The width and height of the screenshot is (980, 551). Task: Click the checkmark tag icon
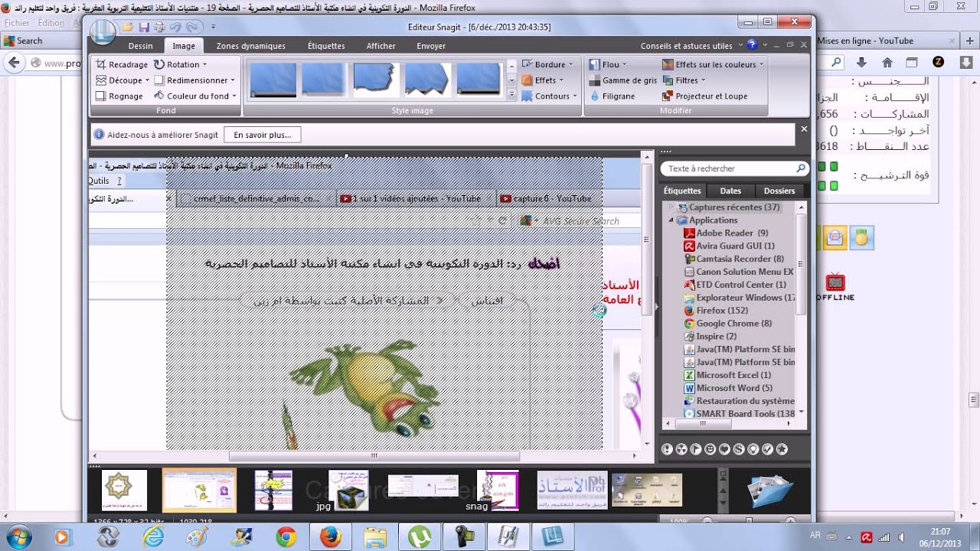[767, 449]
